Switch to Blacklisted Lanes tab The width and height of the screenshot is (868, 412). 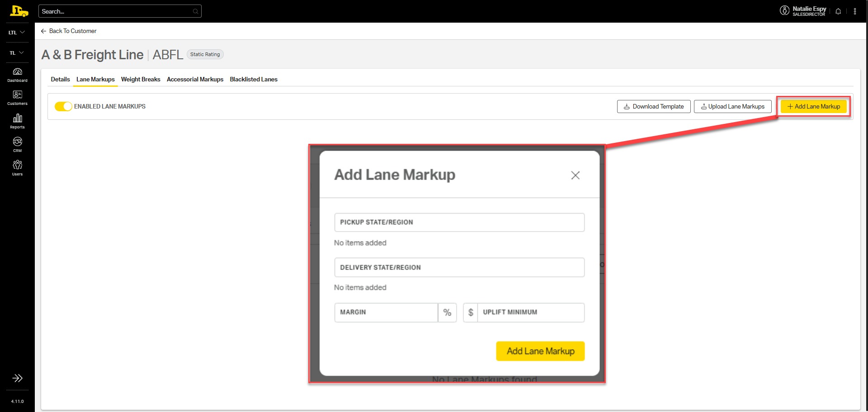[254, 79]
